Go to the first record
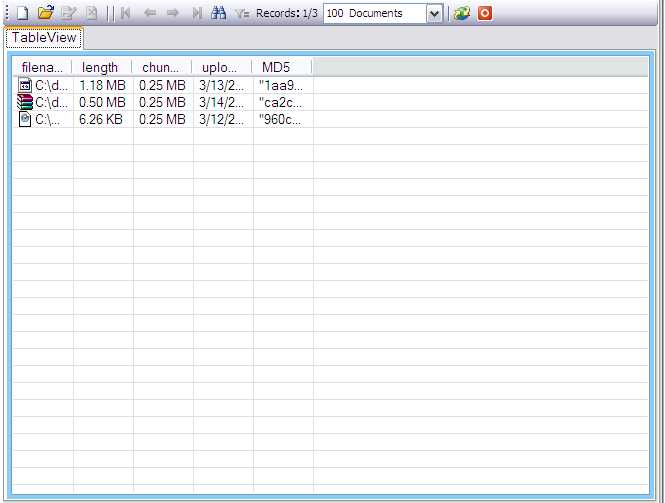665x503 pixels. [x=125, y=13]
